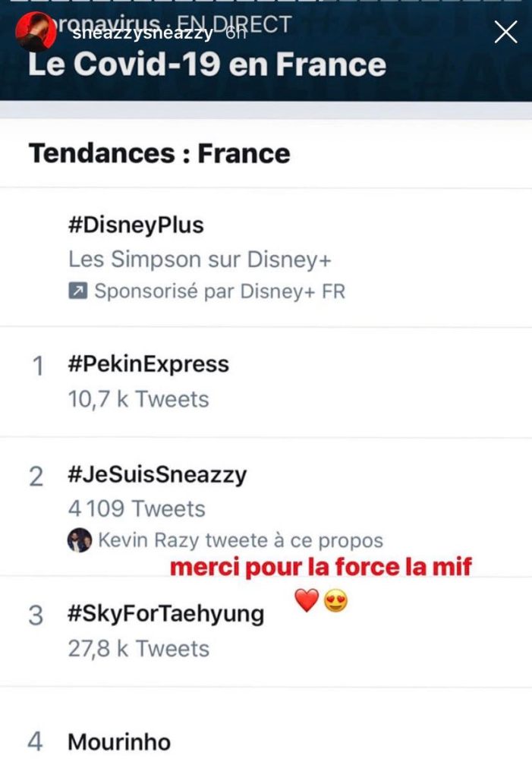
Task: Tap the "Tendances : France" heading
Action: (159, 154)
